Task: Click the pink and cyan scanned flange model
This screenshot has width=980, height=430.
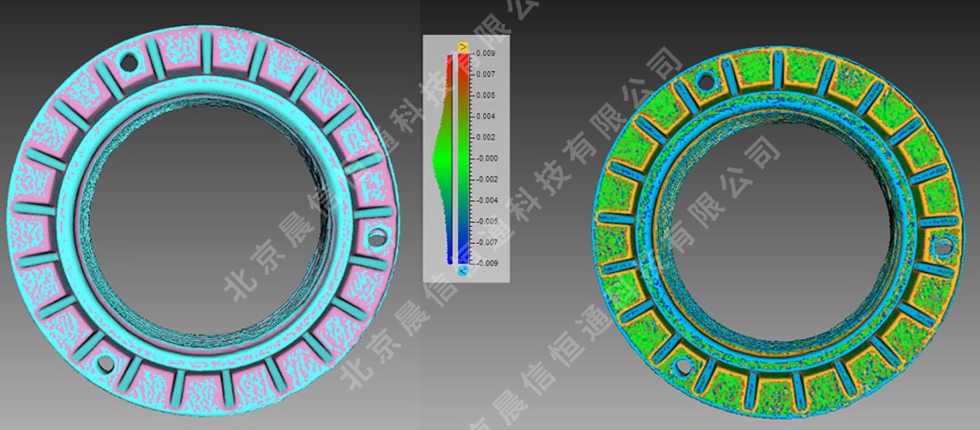Action: [201, 219]
